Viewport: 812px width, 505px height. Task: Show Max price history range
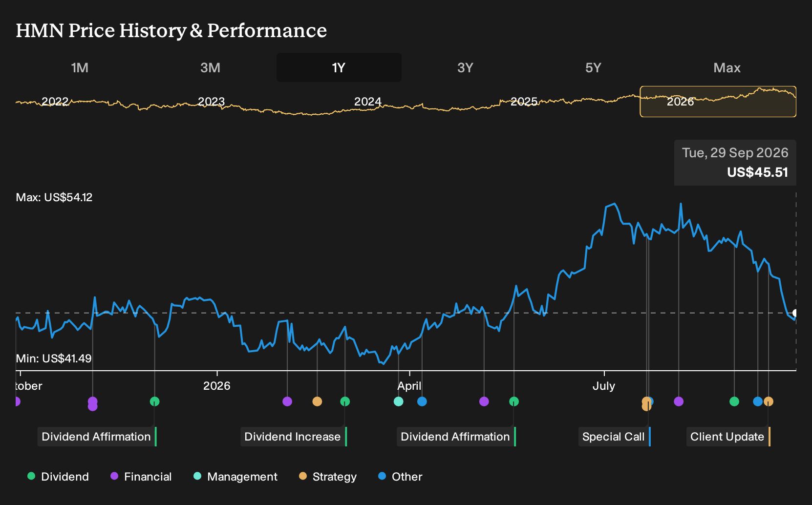click(x=727, y=67)
